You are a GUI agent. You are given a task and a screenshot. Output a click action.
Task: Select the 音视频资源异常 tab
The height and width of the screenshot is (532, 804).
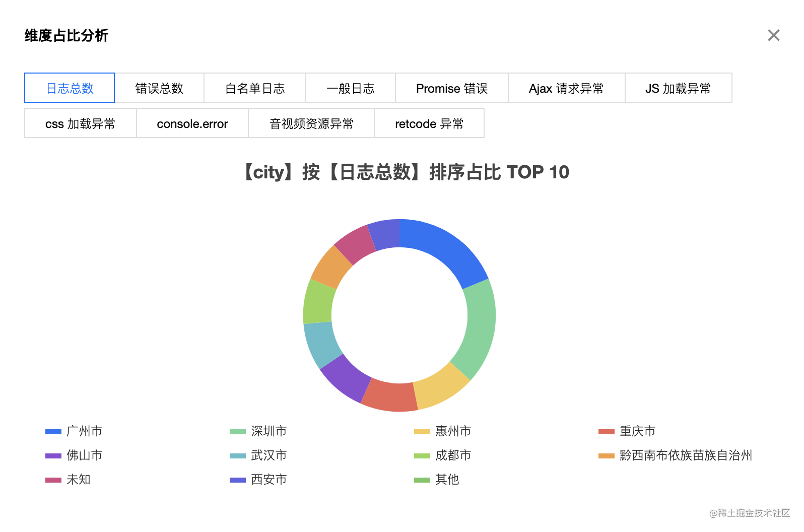311,123
